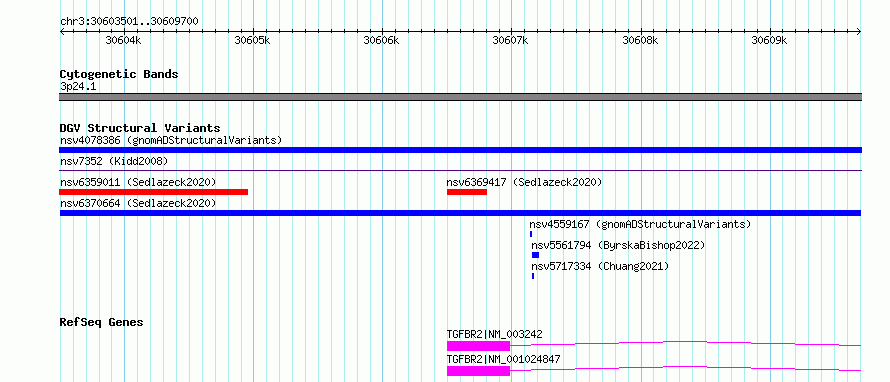Click the red nsv6369417 variant bar
Image resolution: width=890 pixels, height=382 pixels.
pos(467,192)
